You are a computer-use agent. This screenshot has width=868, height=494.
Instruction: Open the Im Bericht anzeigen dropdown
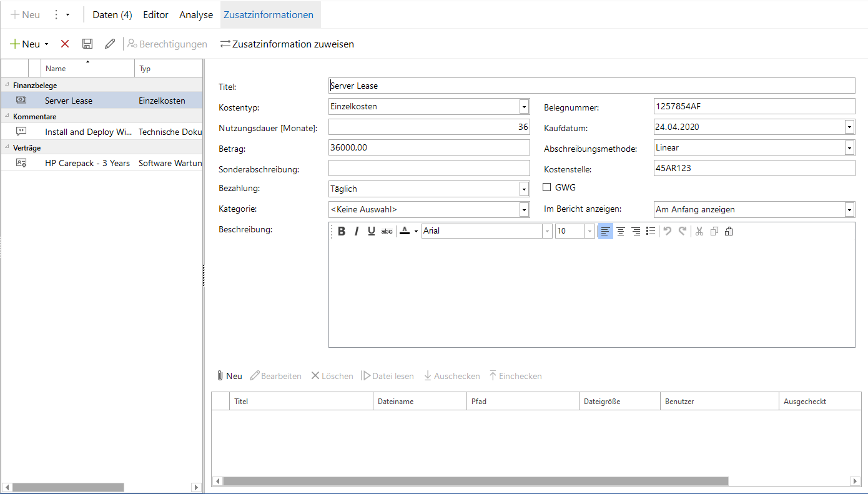[x=849, y=210]
